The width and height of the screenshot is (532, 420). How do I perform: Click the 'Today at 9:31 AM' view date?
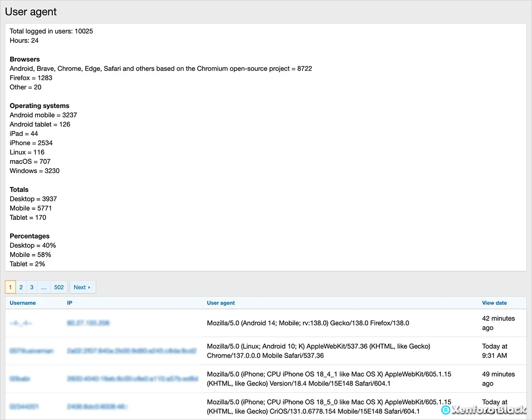495,351
